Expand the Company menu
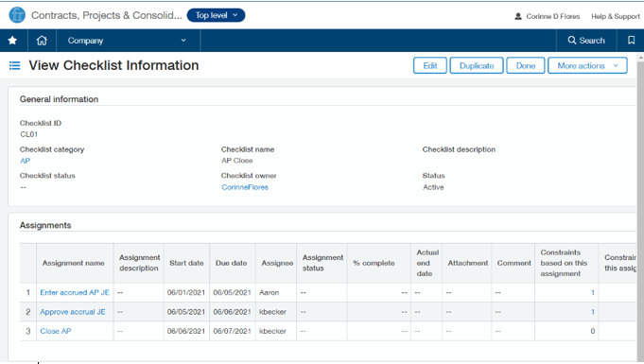Image resolution: width=644 pixels, height=364 pixels. pyautogui.click(x=128, y=41)
